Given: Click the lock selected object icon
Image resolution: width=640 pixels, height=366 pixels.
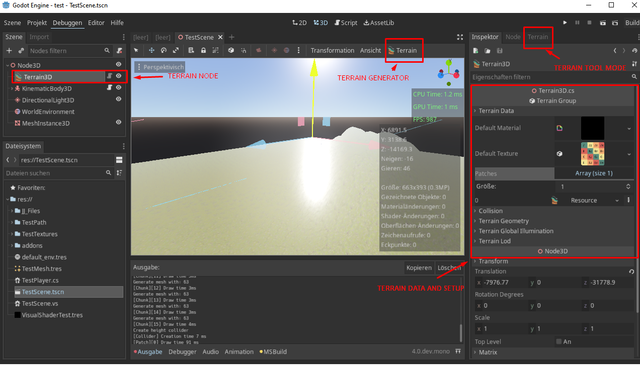Looking at the screenshot, I should (x=203, y=50).
